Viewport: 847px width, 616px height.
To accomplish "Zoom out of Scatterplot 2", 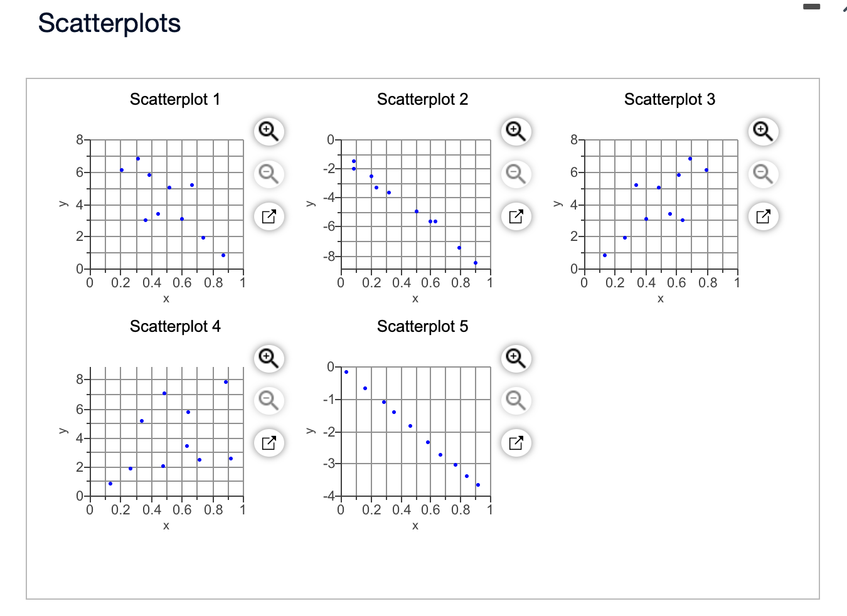I will (x=515, y=174).
